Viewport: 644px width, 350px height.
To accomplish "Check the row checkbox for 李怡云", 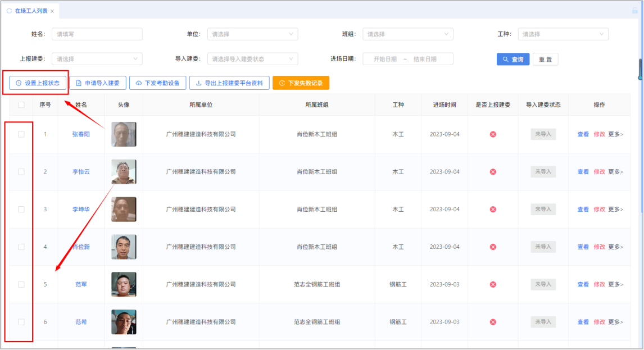I will pos(21,172).
